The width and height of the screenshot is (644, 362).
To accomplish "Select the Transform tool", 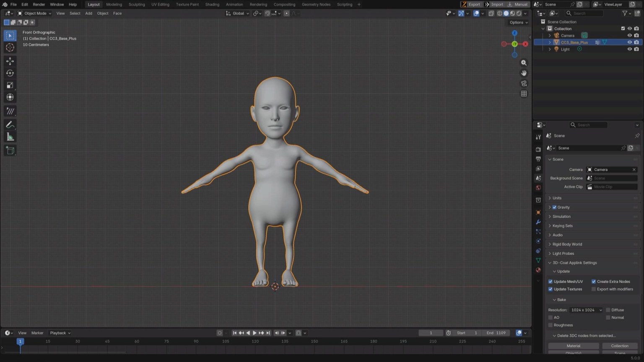I will (10, 97).
